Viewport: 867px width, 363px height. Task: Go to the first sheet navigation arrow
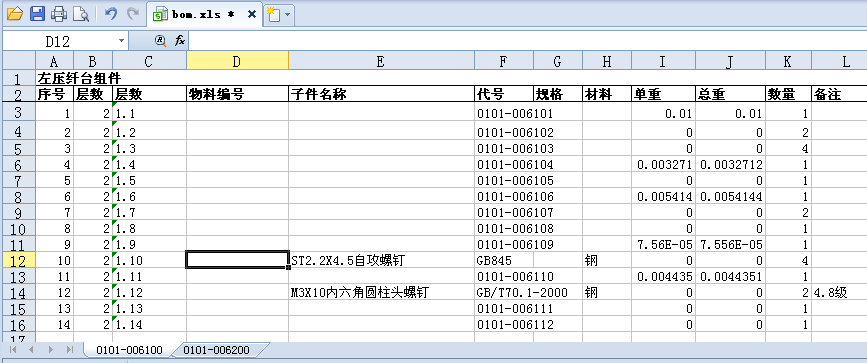[x=13, y=349]
